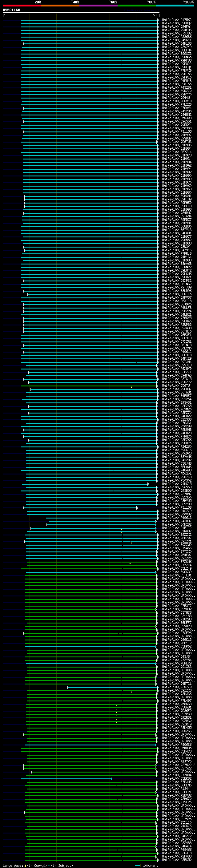Click the UniRef100_Q56TU4 entry
The image size is (197, 868).
pyautogui.click(x=176, y=386)
